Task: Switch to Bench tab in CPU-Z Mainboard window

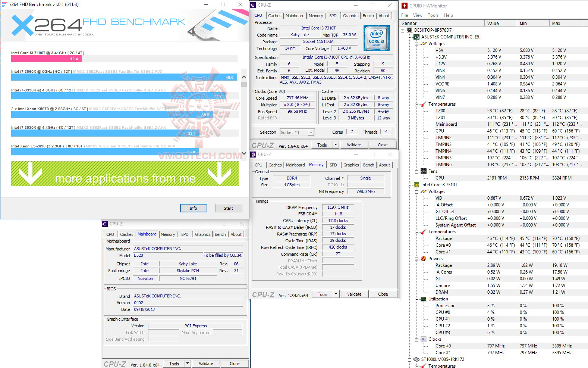Action: [220, 234]
